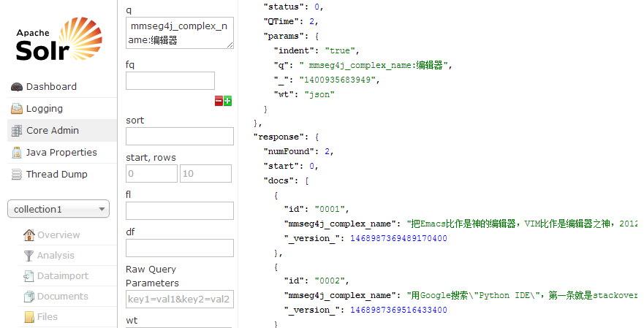Click the Files folder icon
The height and width of the screenshot is (328, 644).
pos(29,317)
